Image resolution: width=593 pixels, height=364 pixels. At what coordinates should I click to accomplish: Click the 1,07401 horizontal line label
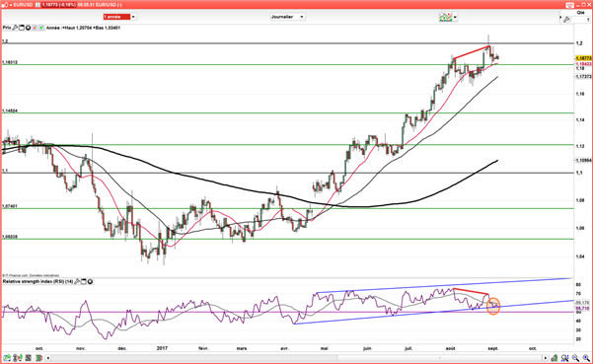tap(10, 206)
